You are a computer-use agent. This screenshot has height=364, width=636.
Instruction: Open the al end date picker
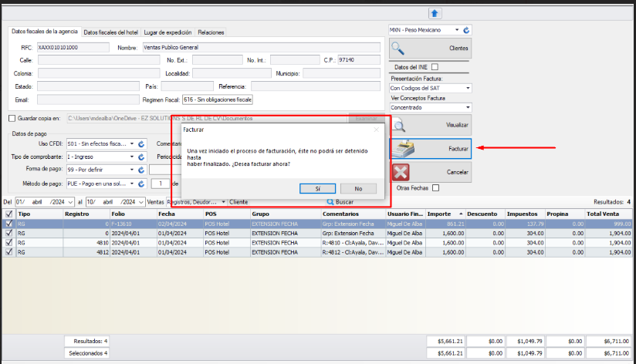(141, 202)
